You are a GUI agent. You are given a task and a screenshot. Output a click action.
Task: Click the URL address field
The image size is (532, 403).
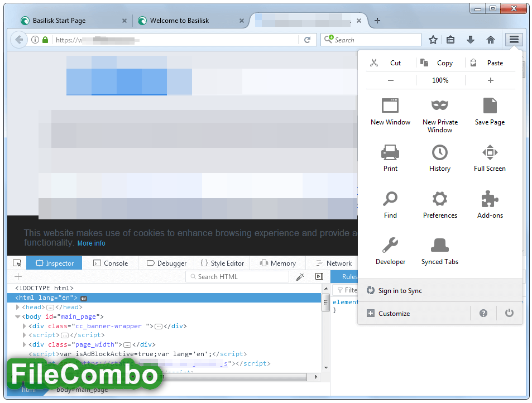[x=175, y=40]
